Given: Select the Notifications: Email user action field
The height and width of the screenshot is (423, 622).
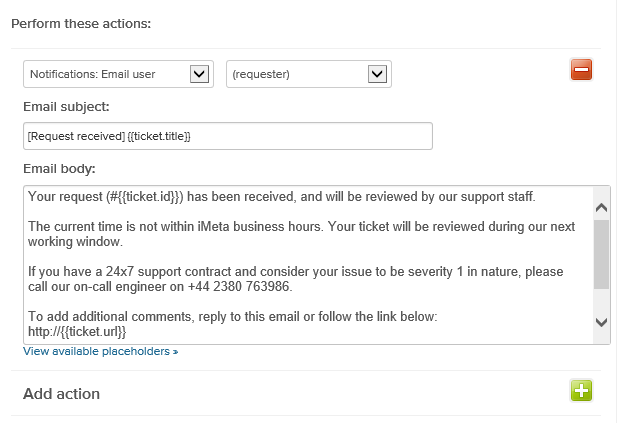Looking at the screenshot, I should pyautogui.click(x=119, y=74).
